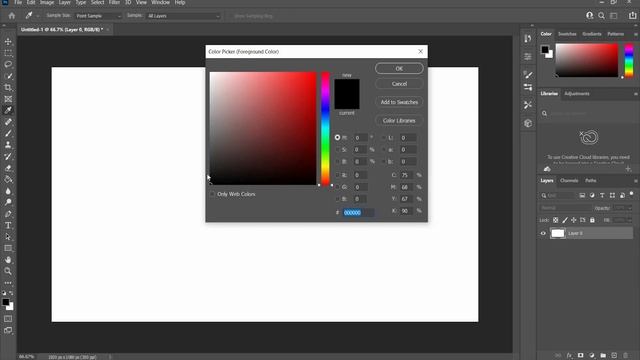Select the Brush tool
The height and width of the screenshot is (360, 640).
tap(8, 133)
